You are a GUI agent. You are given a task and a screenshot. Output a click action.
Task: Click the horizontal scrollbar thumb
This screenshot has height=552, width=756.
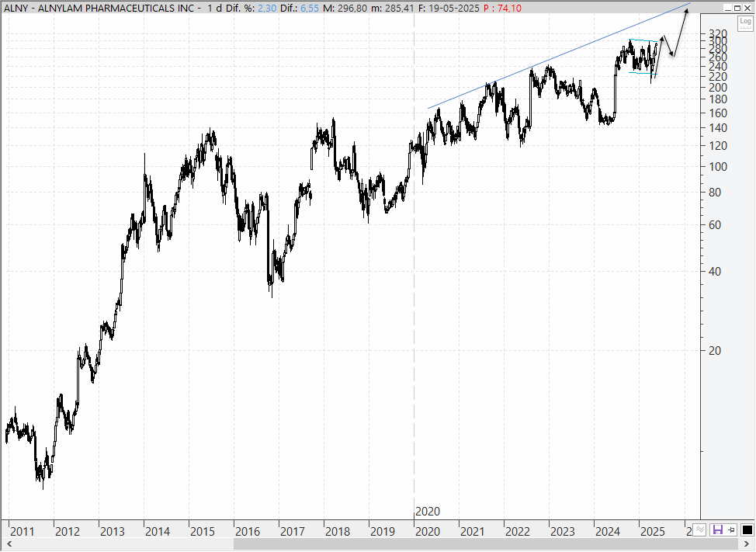pos(486,544)
